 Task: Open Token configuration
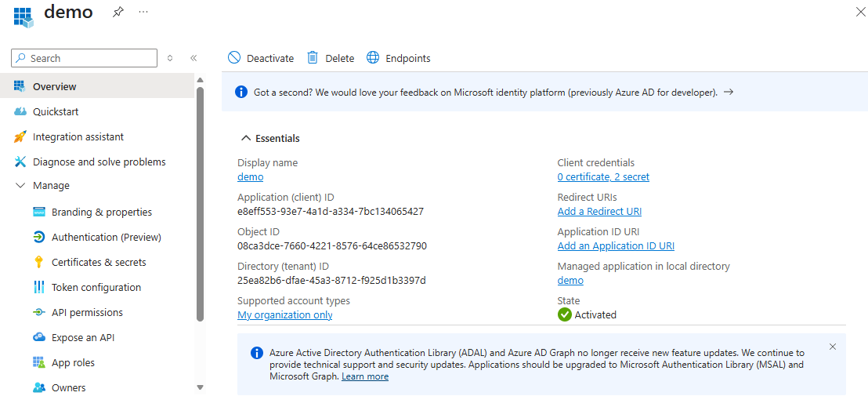tap(96, 288)
